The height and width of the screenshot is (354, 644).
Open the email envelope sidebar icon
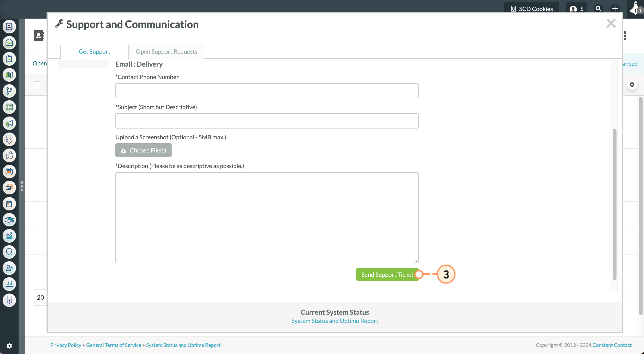pyautogui.click(x=9, y=43)
